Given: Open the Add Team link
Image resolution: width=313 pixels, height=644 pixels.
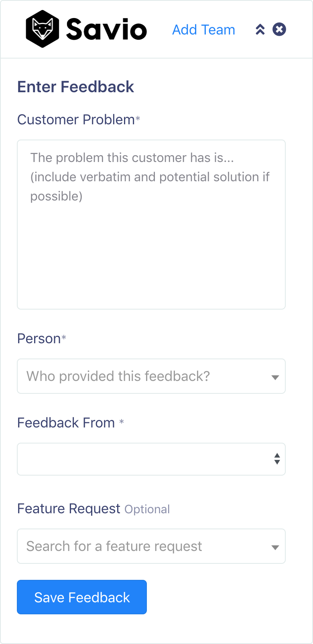Looking at the screenshot, I should click(203, 30).
